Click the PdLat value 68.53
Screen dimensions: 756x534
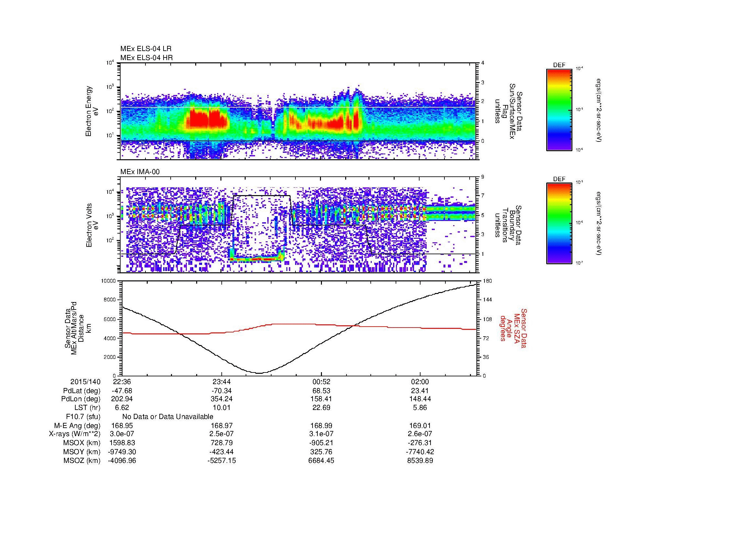tap(321, 391)
